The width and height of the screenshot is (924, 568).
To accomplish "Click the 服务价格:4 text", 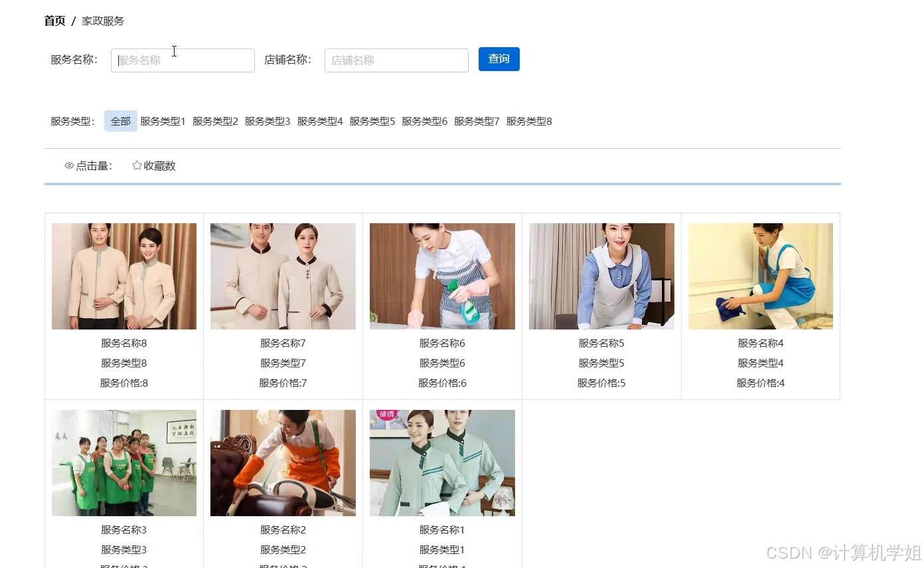I will [x=761, y=383].
